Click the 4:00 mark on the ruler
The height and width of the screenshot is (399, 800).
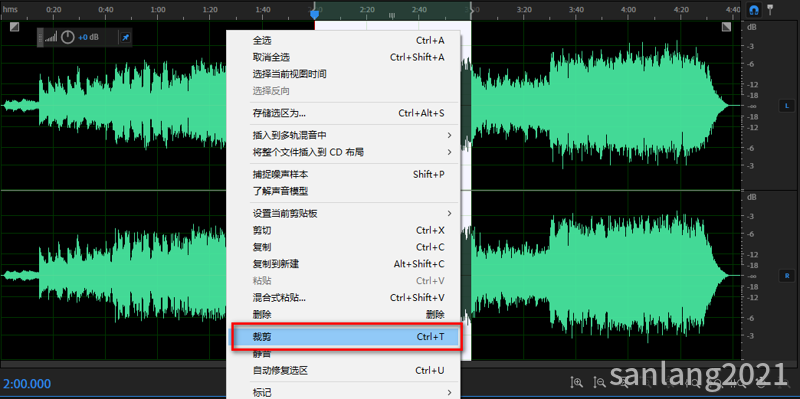coord(629,10)
